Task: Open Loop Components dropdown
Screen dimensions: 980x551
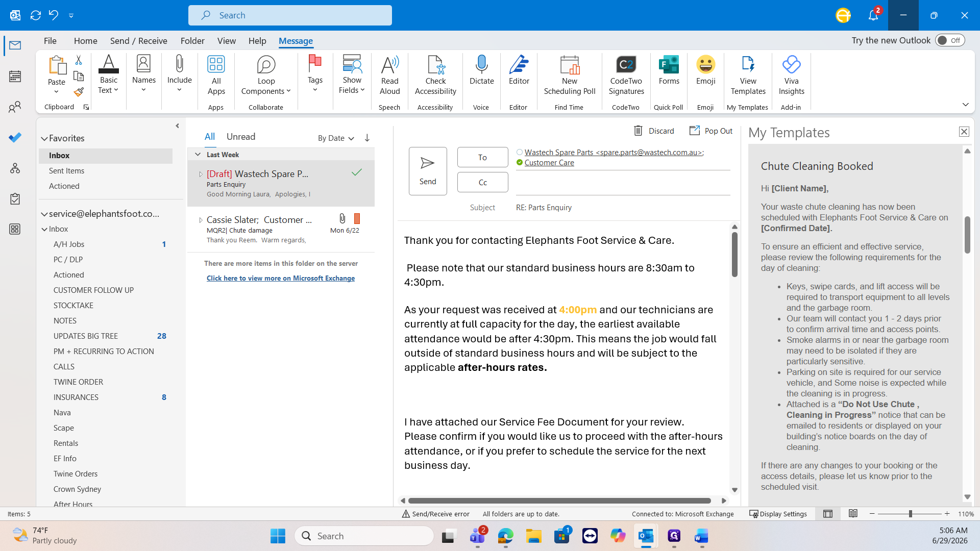Action: click(x=266, y=75)
